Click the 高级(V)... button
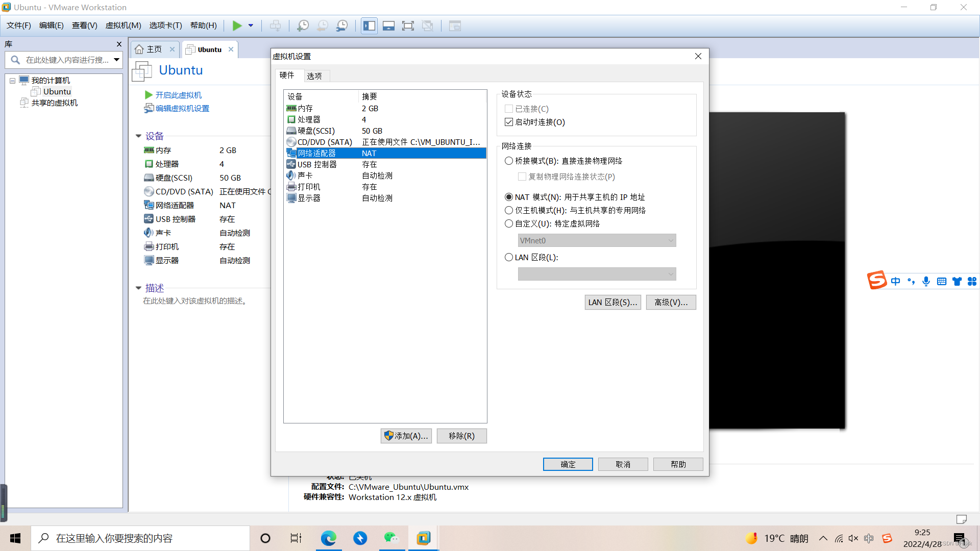Screen dimensions: 980x551 [671, 302]
